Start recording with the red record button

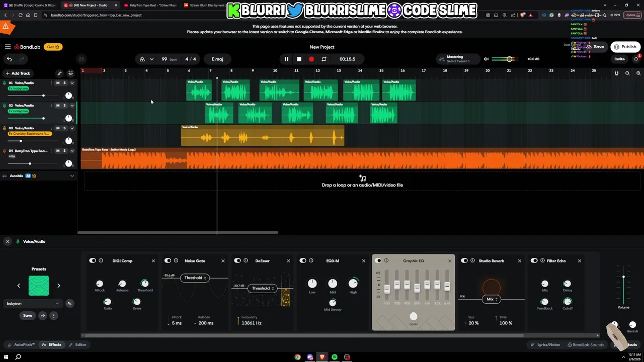coord(311,59)
